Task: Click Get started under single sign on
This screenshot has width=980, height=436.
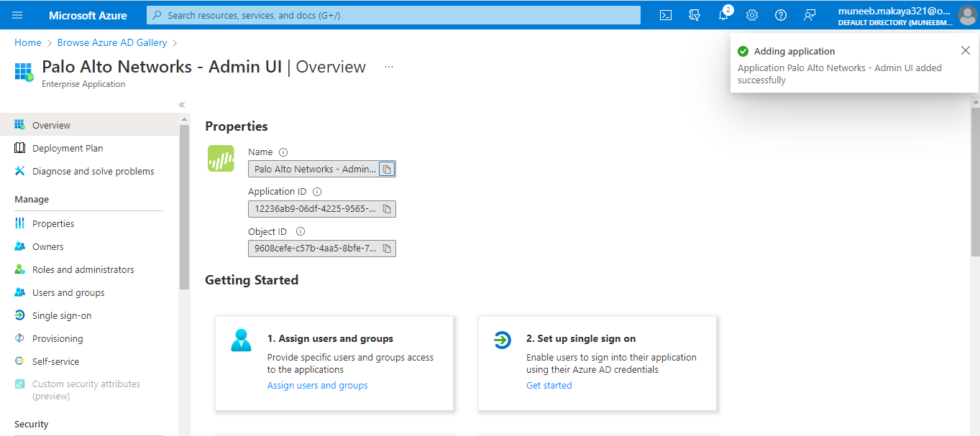Action: (x=549, y=385)
